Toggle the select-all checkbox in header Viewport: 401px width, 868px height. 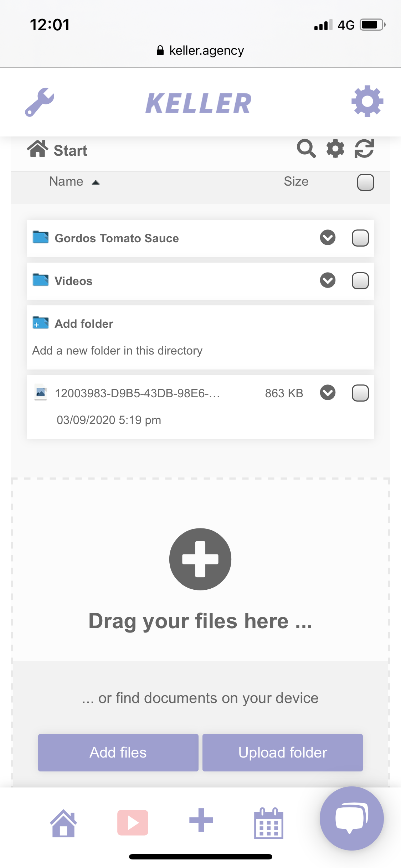pos(365,182)
